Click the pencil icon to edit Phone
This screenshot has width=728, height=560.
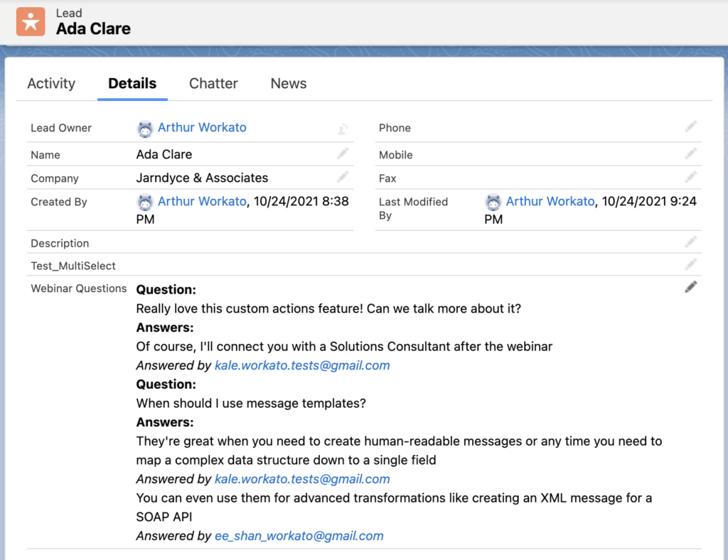point(690,126)
